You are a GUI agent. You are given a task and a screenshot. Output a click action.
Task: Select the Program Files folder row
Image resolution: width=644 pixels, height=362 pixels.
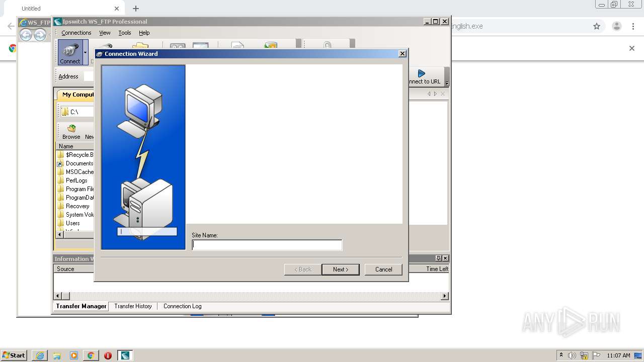(75, 189)
